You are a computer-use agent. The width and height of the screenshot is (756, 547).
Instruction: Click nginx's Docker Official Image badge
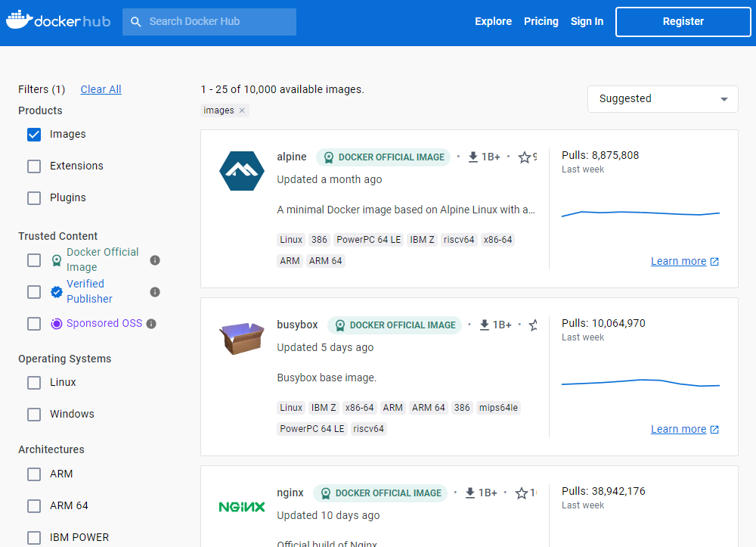click(x=380, y=493)
